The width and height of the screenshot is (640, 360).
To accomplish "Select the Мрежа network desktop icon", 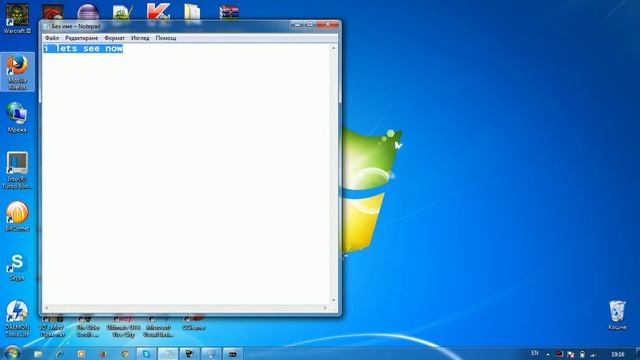I will (17, 118).
